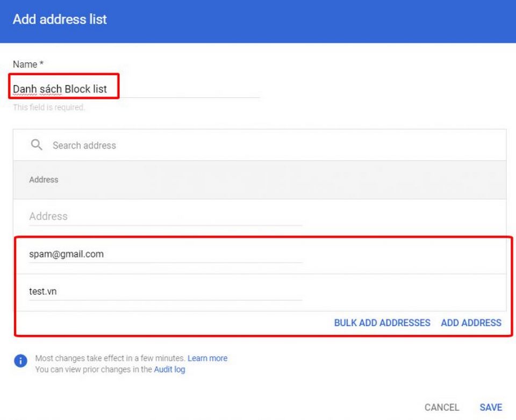Viewport: 516px width, 420px height.
Task: Click the 'You can view prior changes' text
Action: pos(94,370)
